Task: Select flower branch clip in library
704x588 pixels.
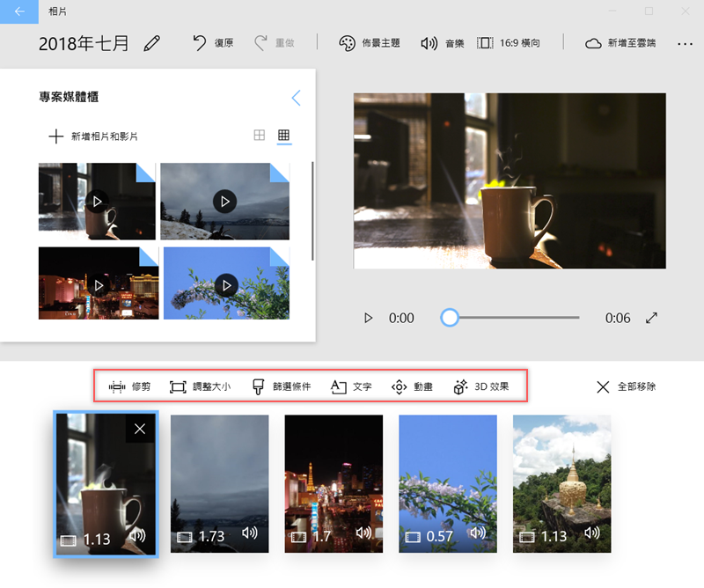Action: tap(227, 283)
